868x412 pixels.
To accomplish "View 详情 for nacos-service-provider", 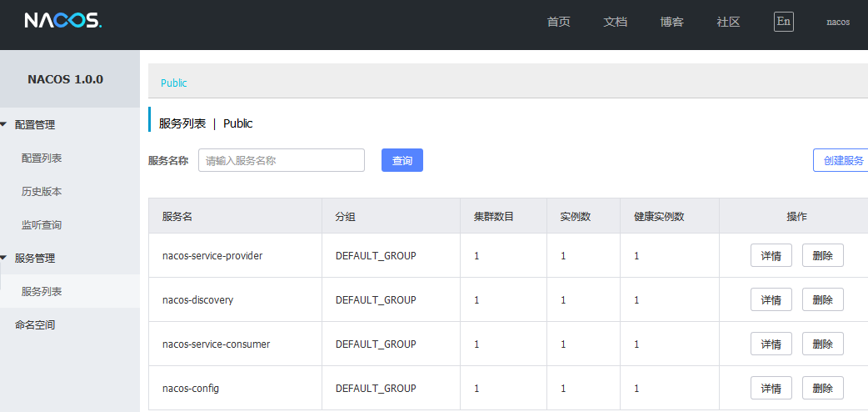I will (x=771, y=255).
